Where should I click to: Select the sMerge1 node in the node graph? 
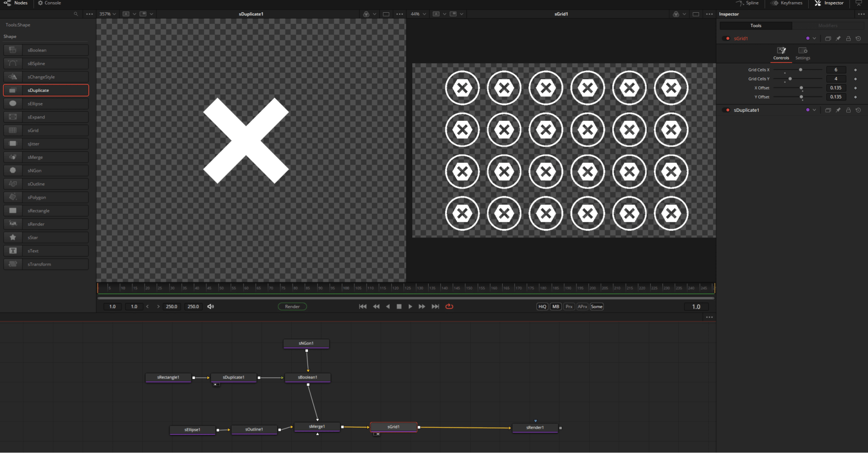(316, 426)
